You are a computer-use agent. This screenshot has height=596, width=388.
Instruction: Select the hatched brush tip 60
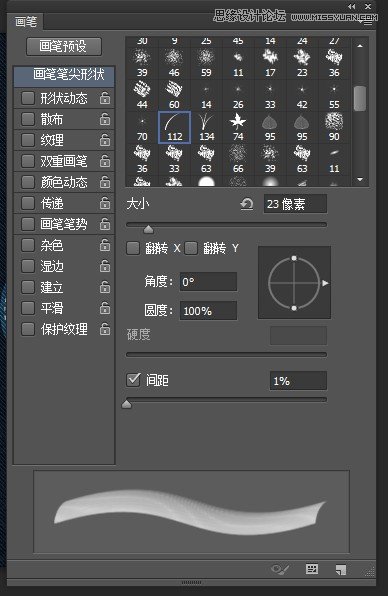[x=174, y=95]
